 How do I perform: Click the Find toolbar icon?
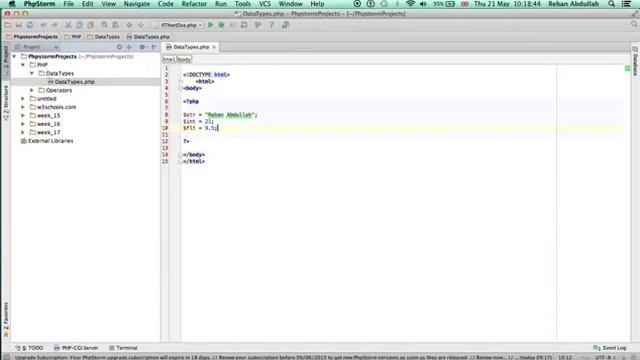(104, 25)
